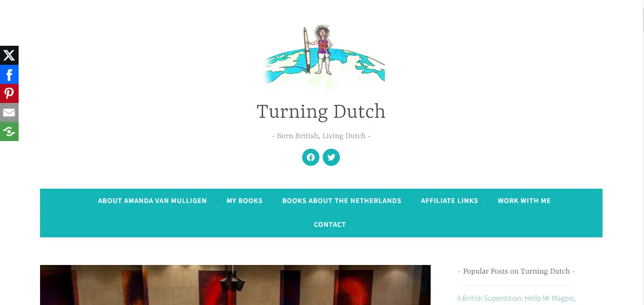Image resolution: width=644 pixels, height=305 pixels.
Task: Click the page's vertical scrollbar
Action: click(x=641, y=152)
